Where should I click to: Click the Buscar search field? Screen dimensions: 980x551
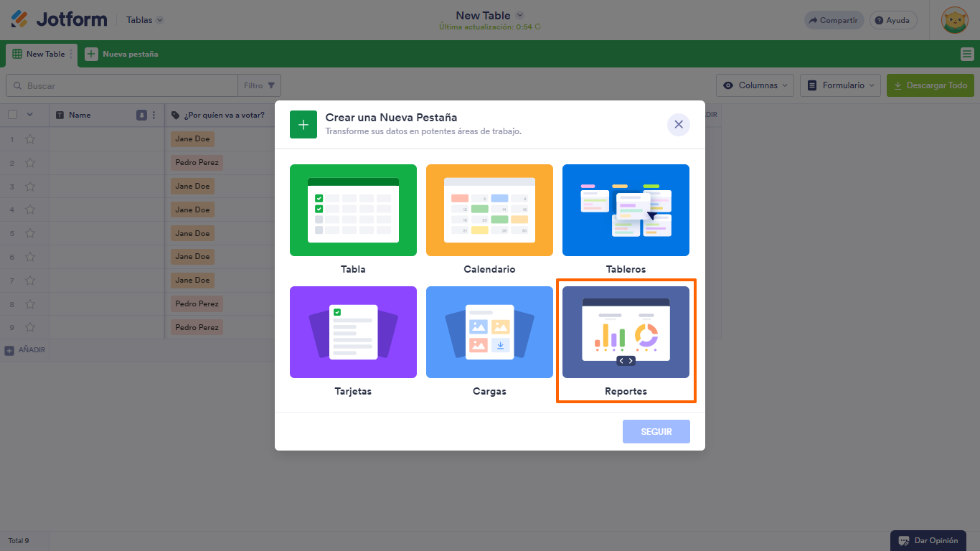tap(122, 85)
